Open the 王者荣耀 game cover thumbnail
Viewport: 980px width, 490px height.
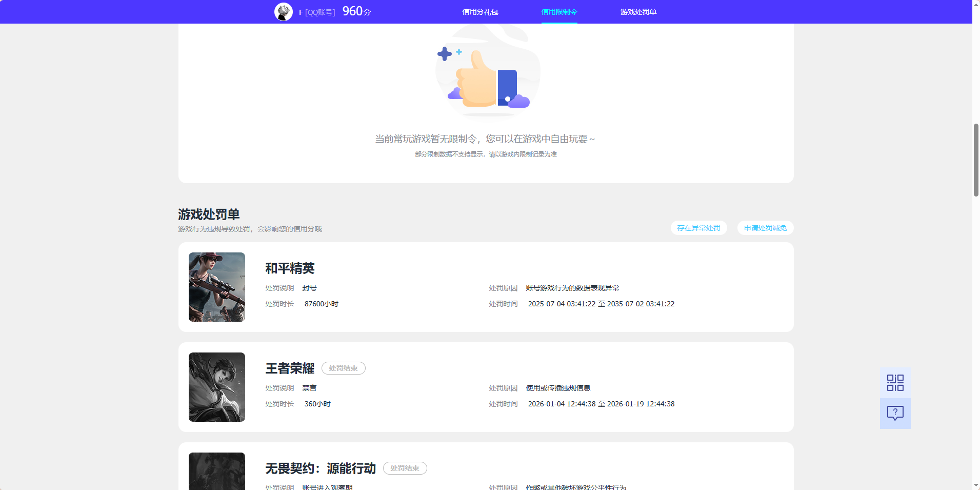click(217, 387)
